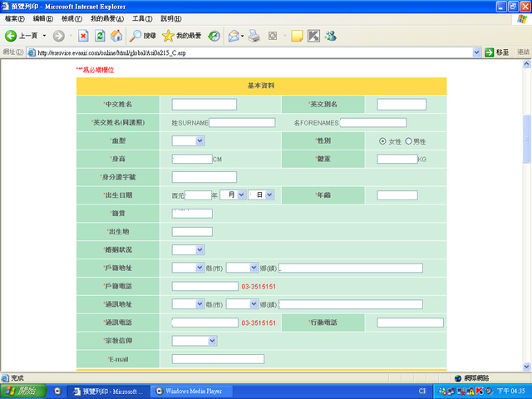Open the File menu
This screenshot has width=532, height=399.
pos(15,18)
